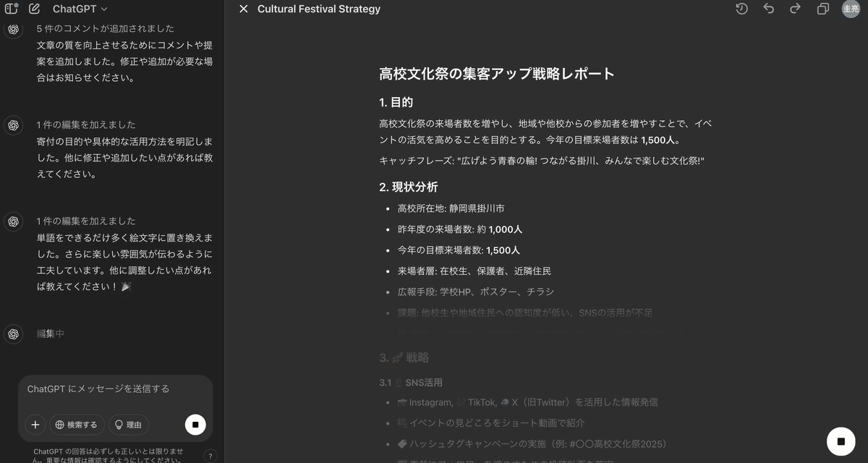This screenshot has height=463, width=868.
Task: Click bullet 来場者層: 在校生、保護者、近隣住民
Action: coord(475,271)
